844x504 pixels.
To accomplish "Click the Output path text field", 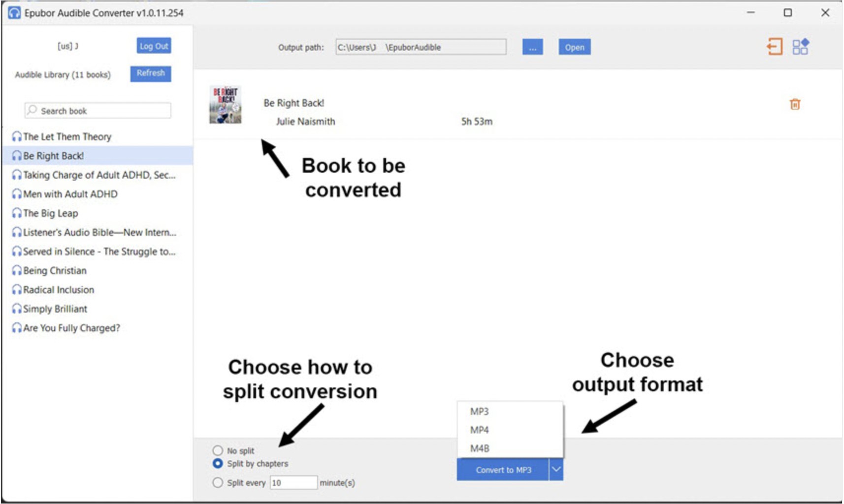I will (421, 47).
